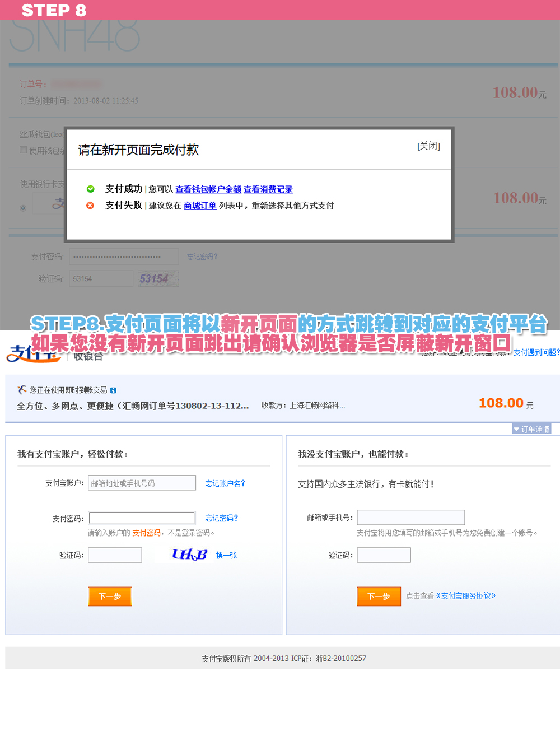The image size is (560, 750).
Task: Click right panel 下一步 button
Action: click(x=379, y=597)
